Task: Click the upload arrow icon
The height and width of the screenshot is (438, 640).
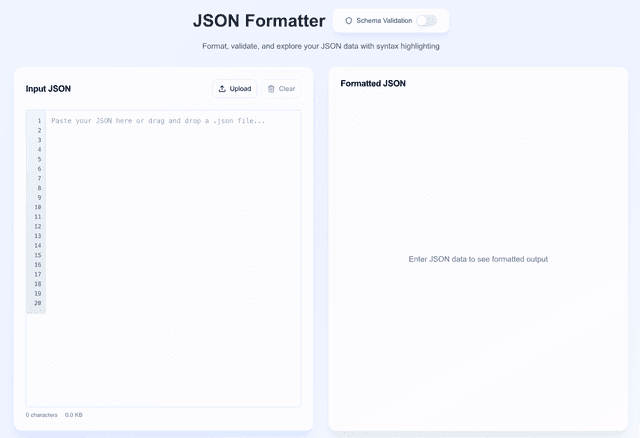Action: [222, 89]
